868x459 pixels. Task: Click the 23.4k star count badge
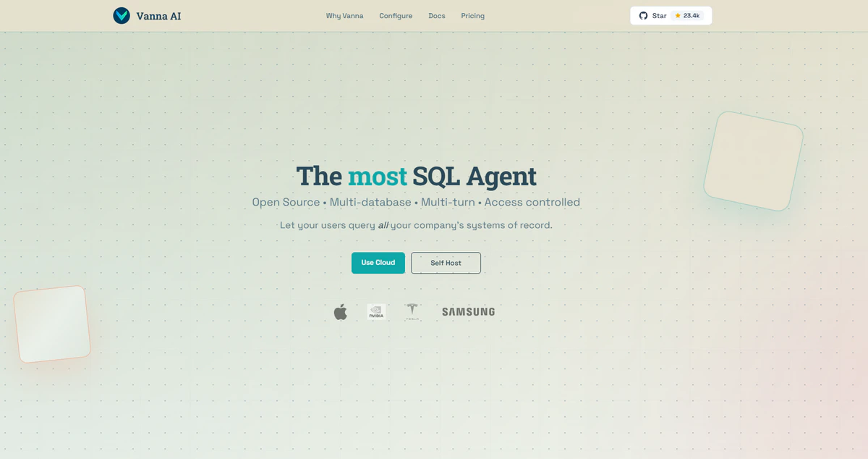(687, 15)
